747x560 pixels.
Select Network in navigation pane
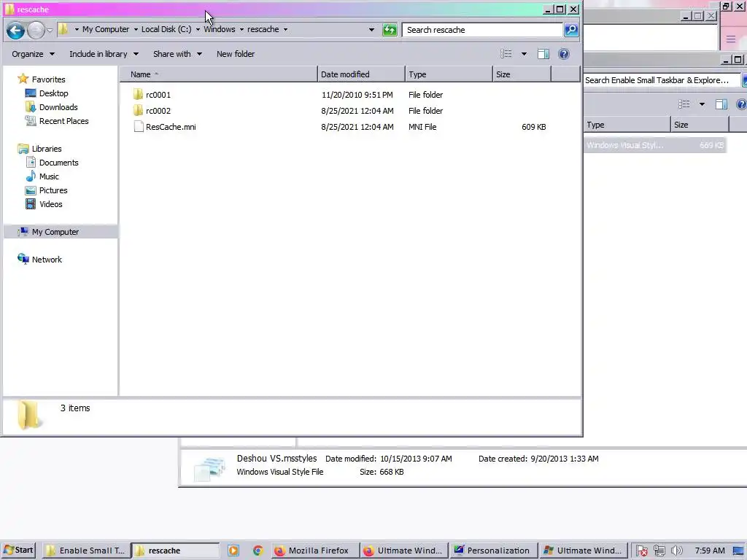(47, 260)
